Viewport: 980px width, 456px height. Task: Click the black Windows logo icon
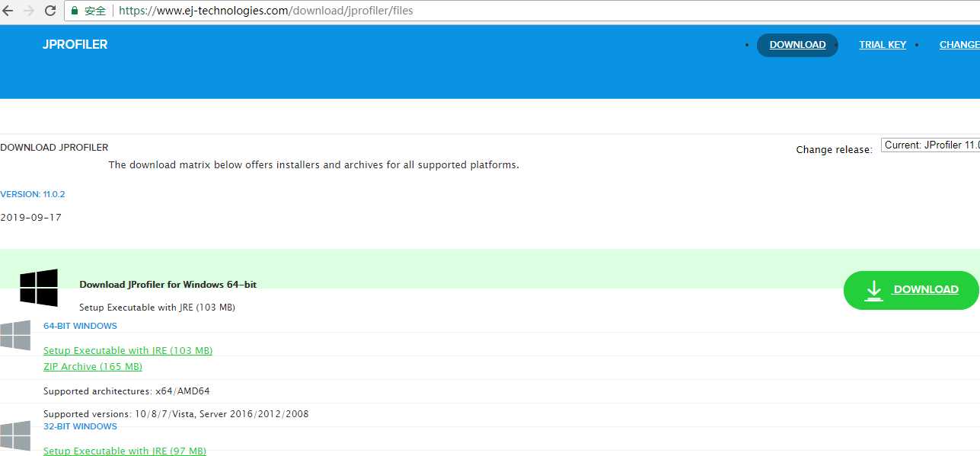[39, 288]
